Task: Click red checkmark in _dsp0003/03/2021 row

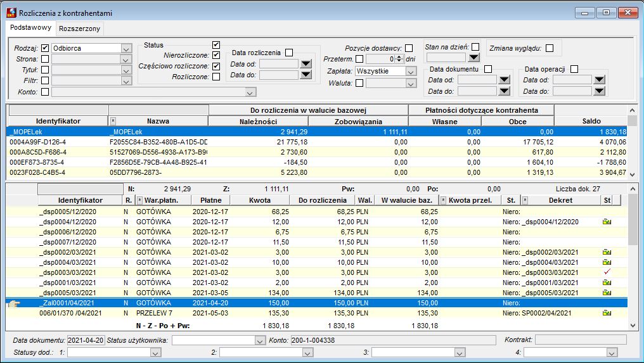Action: coord(607,272)
